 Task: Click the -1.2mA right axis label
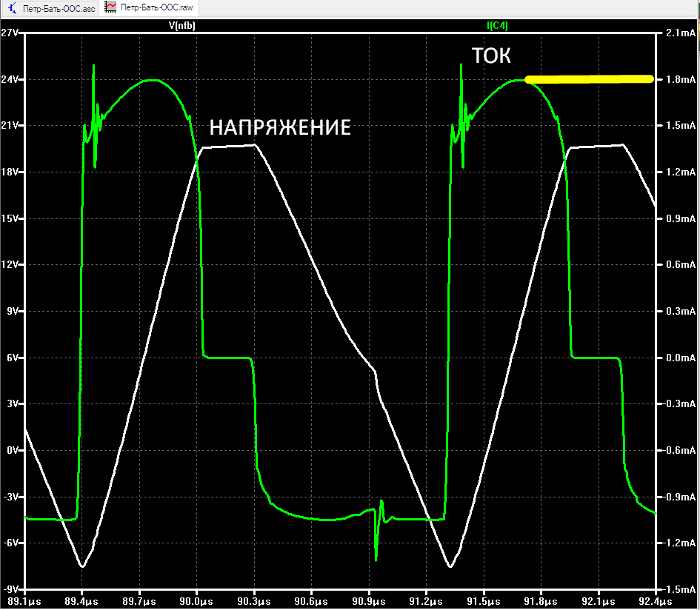(679, 543)
